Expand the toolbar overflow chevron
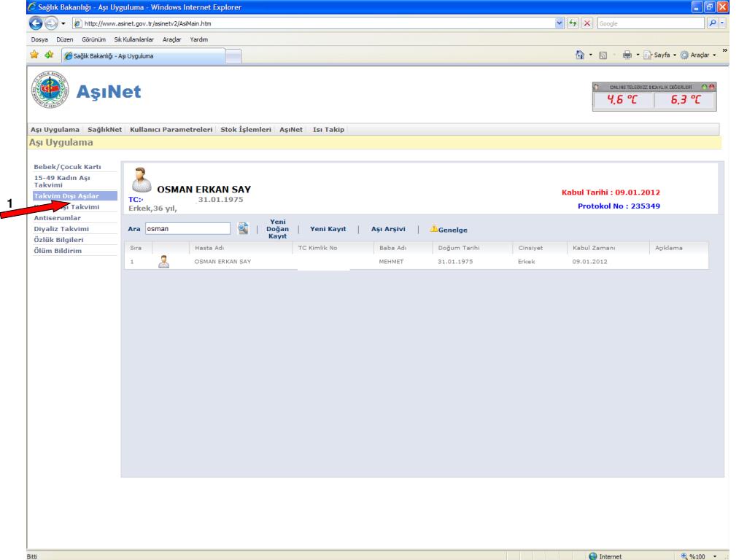Image resolution: width=747 pixels, height=560 pixels. coord(724,50)
